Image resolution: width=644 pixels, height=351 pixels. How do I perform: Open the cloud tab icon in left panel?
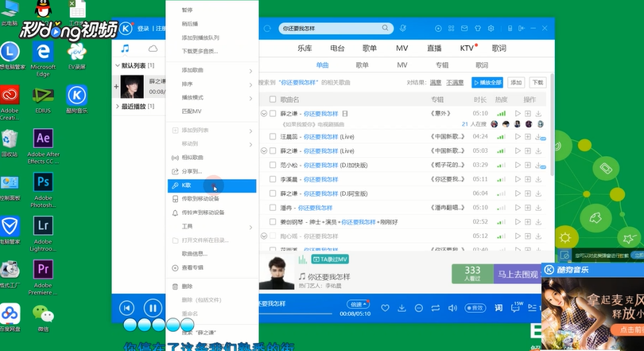pos(153,49)
